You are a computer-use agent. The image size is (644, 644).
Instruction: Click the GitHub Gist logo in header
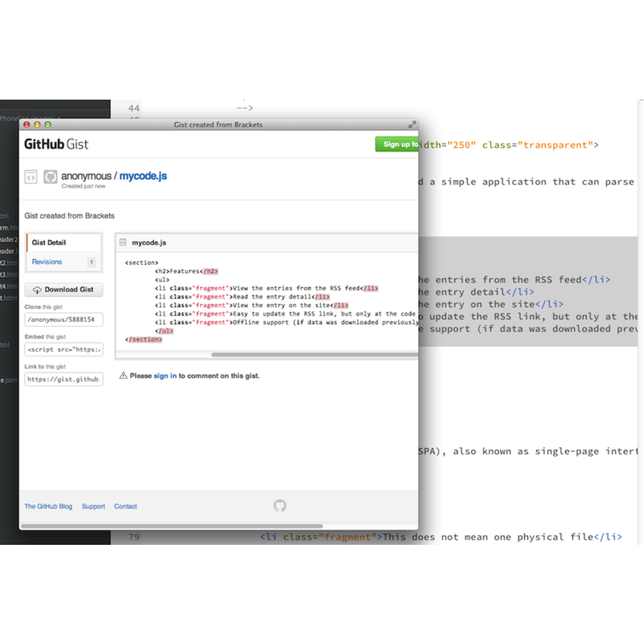55,144
